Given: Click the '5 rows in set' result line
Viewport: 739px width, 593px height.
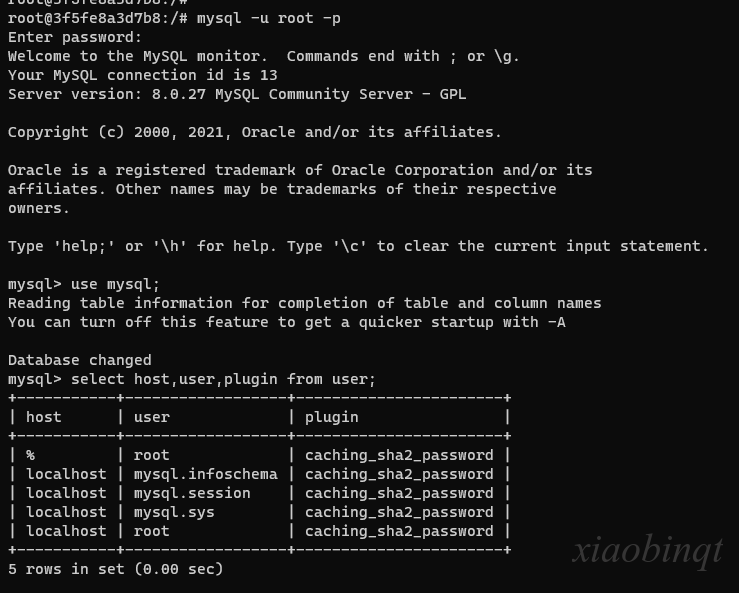Looking at the screenshot, I should point(115,569).
